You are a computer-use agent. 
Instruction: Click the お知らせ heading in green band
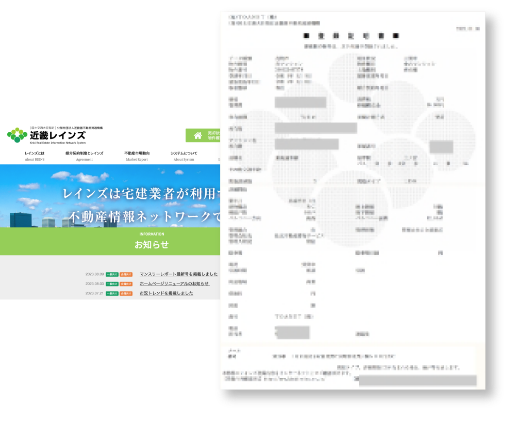pyautogui.click(x=151, y=244)
